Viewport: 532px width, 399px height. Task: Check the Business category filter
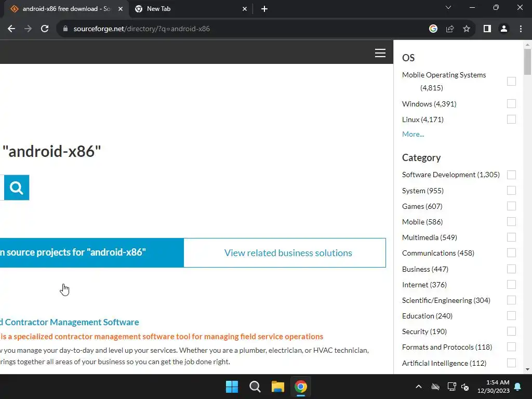[511, 269]
